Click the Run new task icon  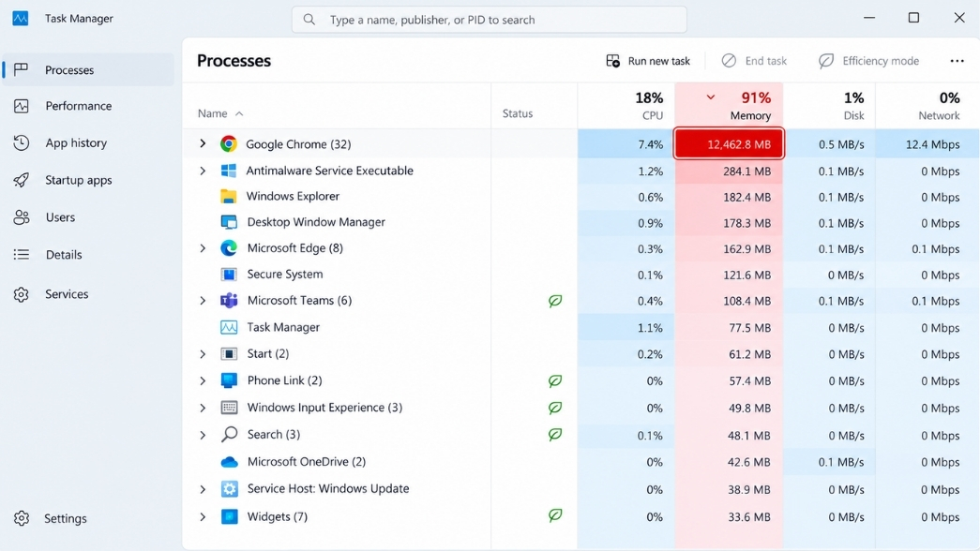click(613, 61)
